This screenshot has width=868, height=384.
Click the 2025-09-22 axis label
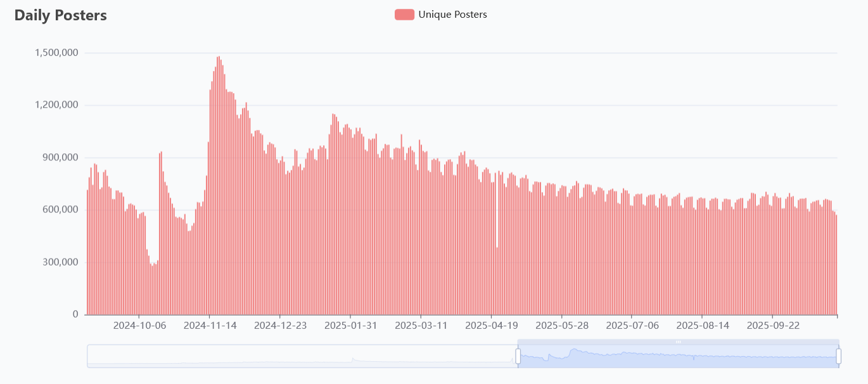772,326
